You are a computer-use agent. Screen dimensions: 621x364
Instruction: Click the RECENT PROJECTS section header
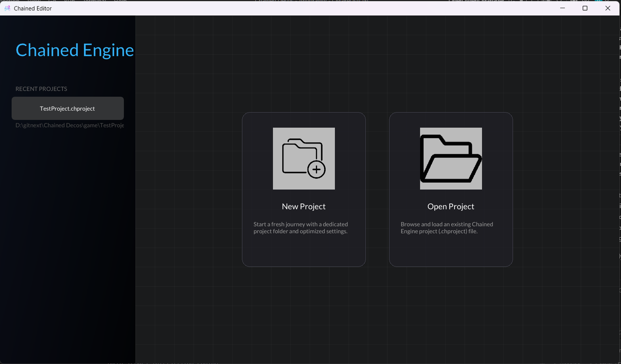coord(41,89)
